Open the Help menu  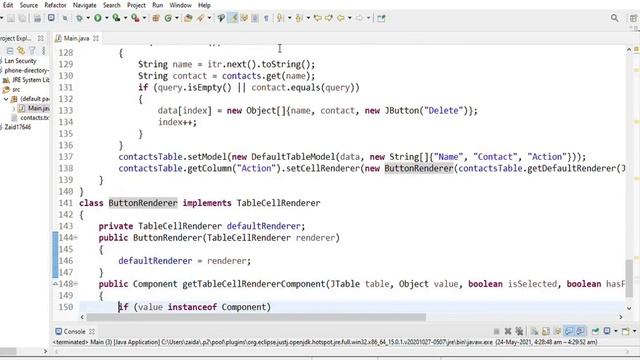[204, 5]
